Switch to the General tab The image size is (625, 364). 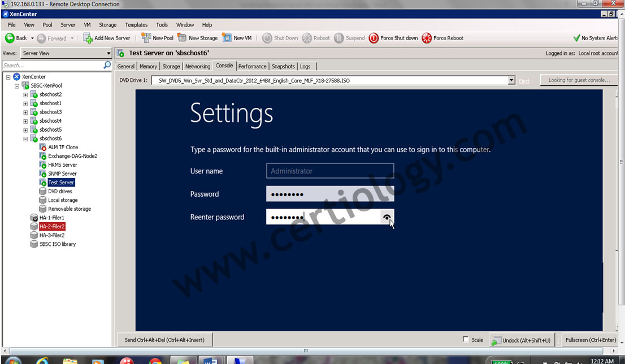[126, 66]
